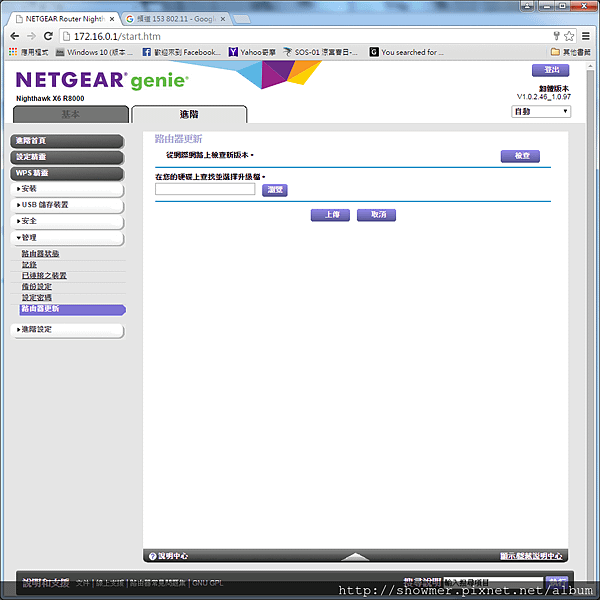This screenshot has width=600, height=600.
Task: Click 顯示/隱藏說明中心 link
Action: pos(531,556)
